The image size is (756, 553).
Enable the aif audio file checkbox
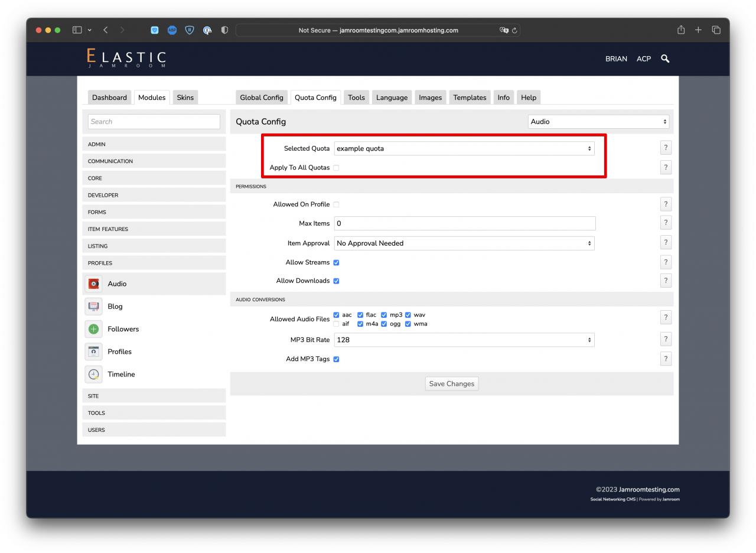[336, 324]
